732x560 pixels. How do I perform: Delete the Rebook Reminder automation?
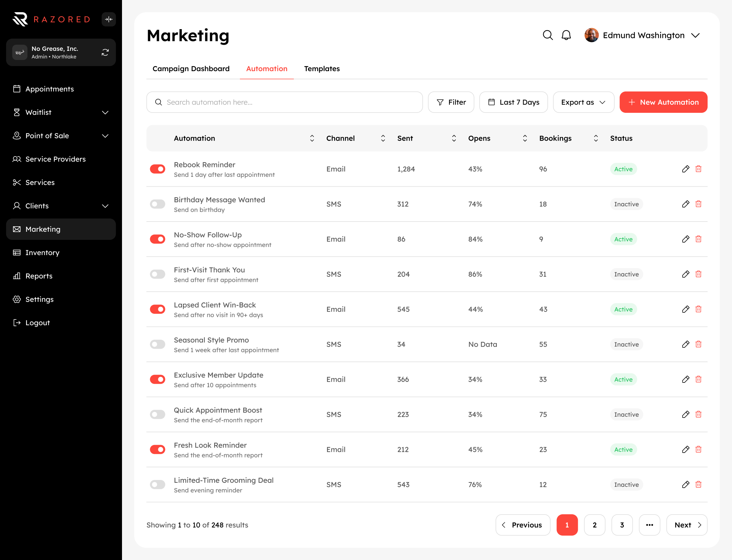tap(698, 169)
